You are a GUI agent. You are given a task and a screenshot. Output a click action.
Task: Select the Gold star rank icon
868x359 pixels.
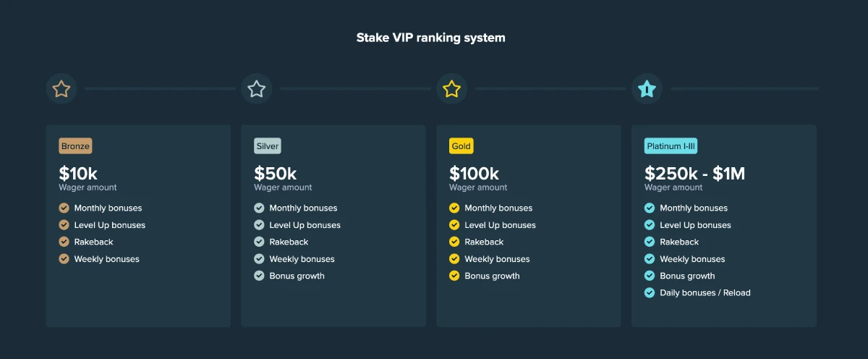(452, 89)
